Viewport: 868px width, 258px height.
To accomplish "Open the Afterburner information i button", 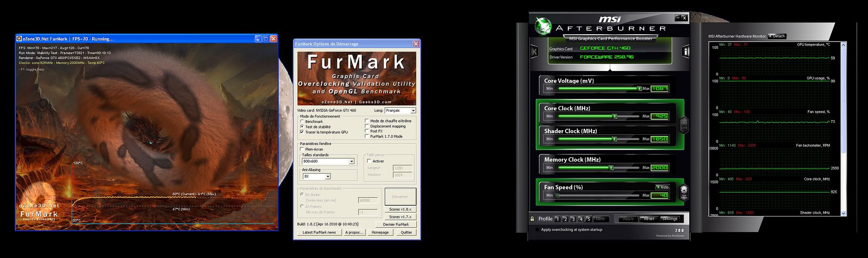I will 686,52.
